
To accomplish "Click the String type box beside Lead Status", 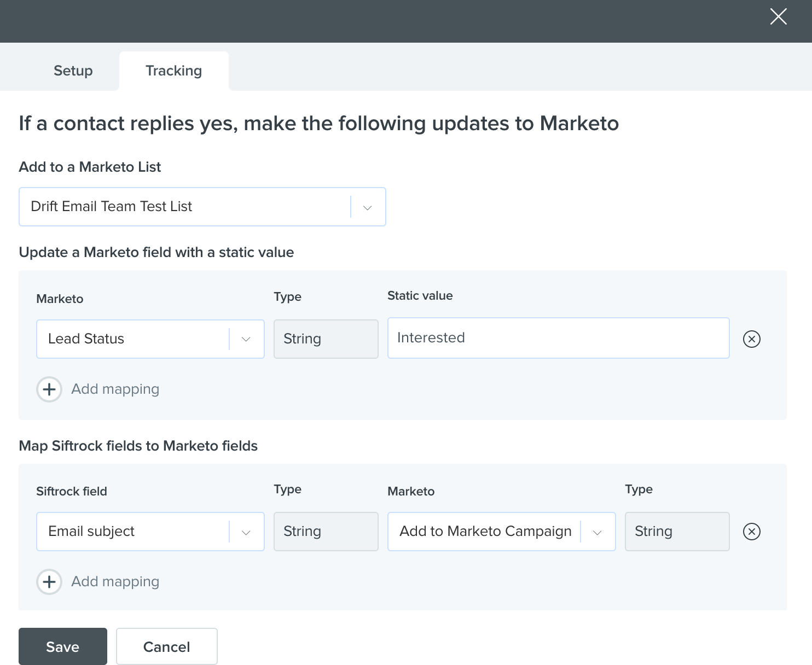I will pos(326,339).
